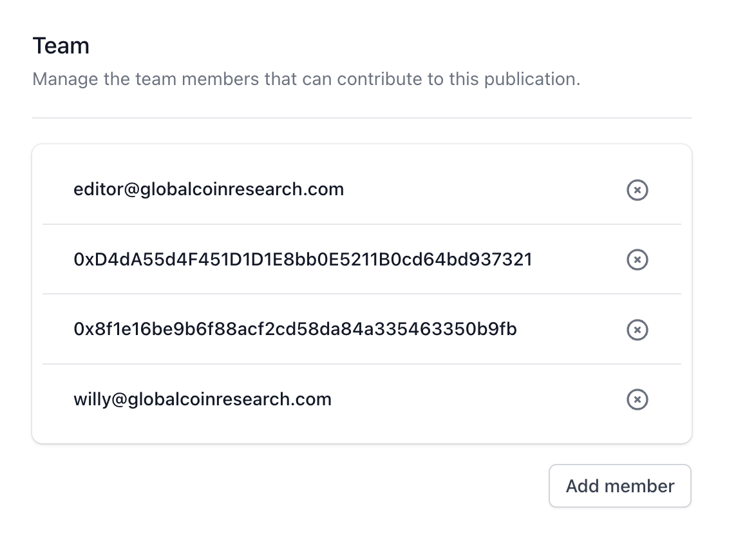Click the "editor" part of the first email
Image resolution: width=756 pixels, height=558 pixels.
click(x=95, y=189)
